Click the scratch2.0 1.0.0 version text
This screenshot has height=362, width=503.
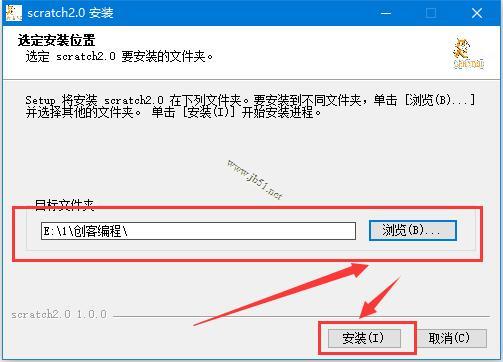click(59, 314)
